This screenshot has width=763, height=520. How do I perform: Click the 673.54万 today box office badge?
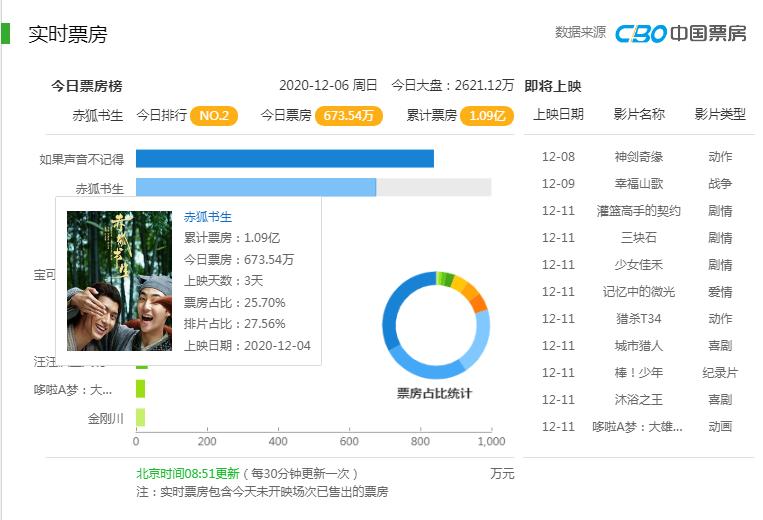[x=348, y=116]
